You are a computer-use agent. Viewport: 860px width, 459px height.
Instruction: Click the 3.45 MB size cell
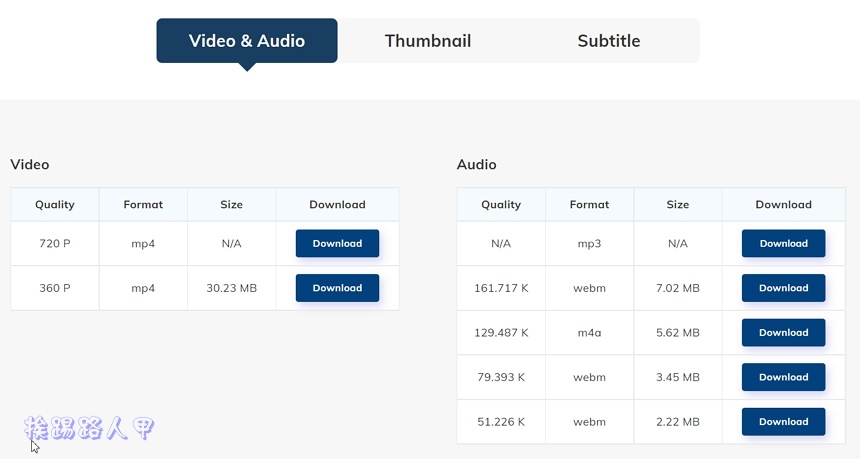point(678,377)
